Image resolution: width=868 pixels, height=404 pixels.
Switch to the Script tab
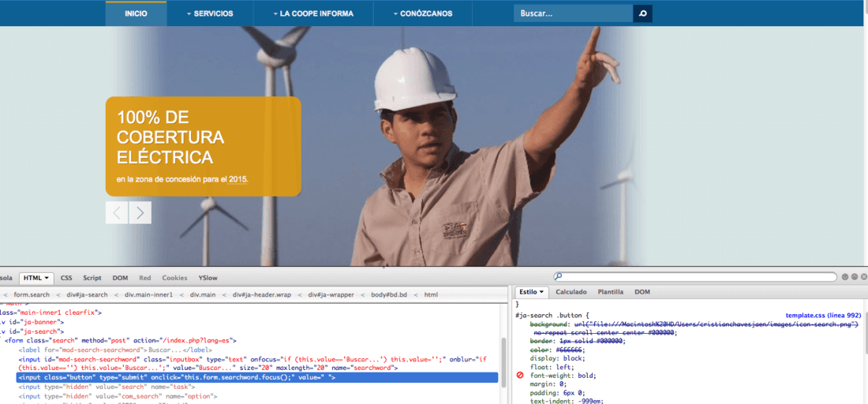click(92, 278)
